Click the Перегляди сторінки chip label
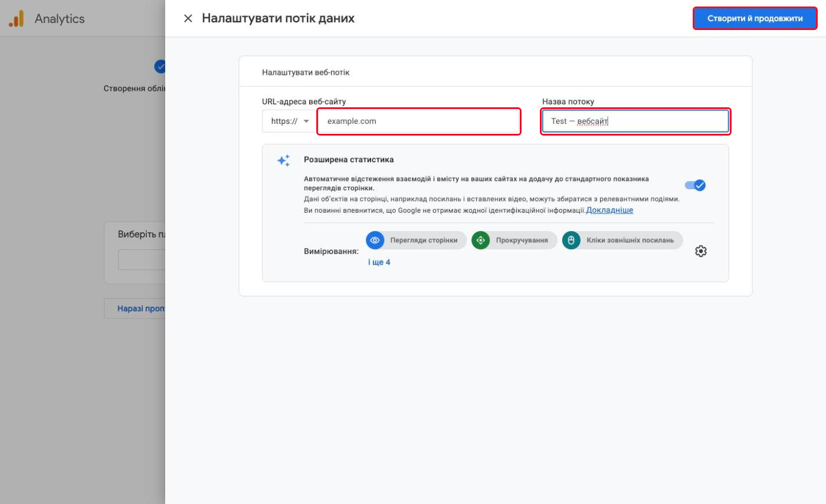 click(x=424, y=240)
